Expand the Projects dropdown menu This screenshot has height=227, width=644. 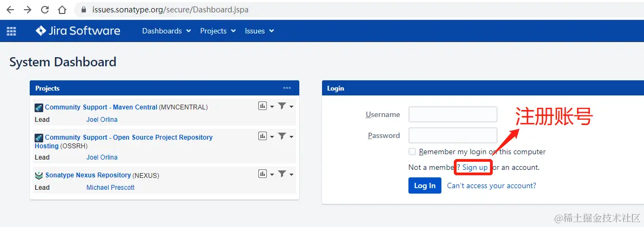(x=218, y=31)
